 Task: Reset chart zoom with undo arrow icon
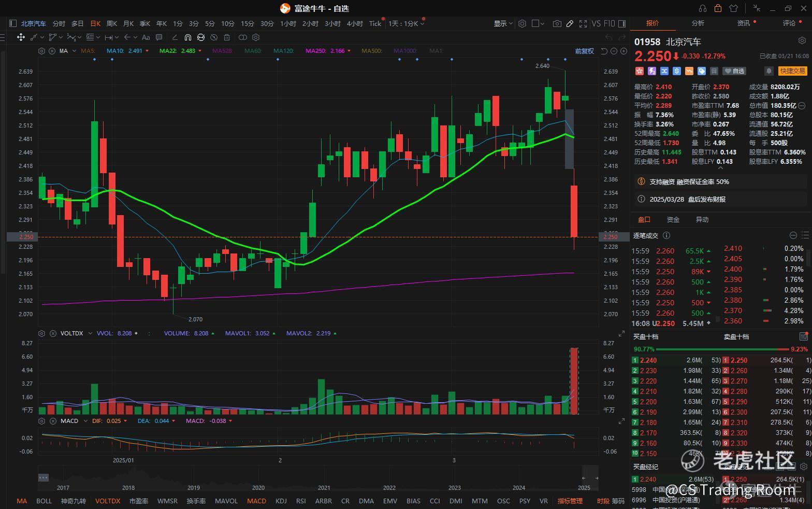point(604,51)
